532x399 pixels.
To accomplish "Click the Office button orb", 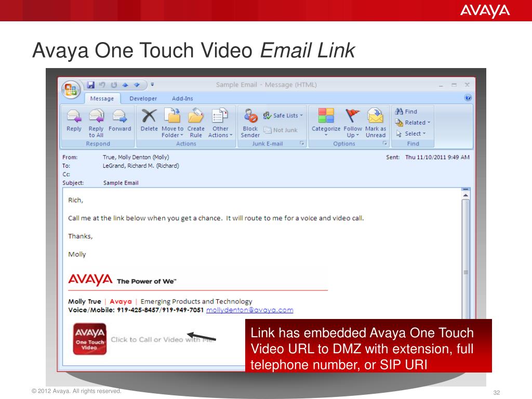I will pos(71,89).
